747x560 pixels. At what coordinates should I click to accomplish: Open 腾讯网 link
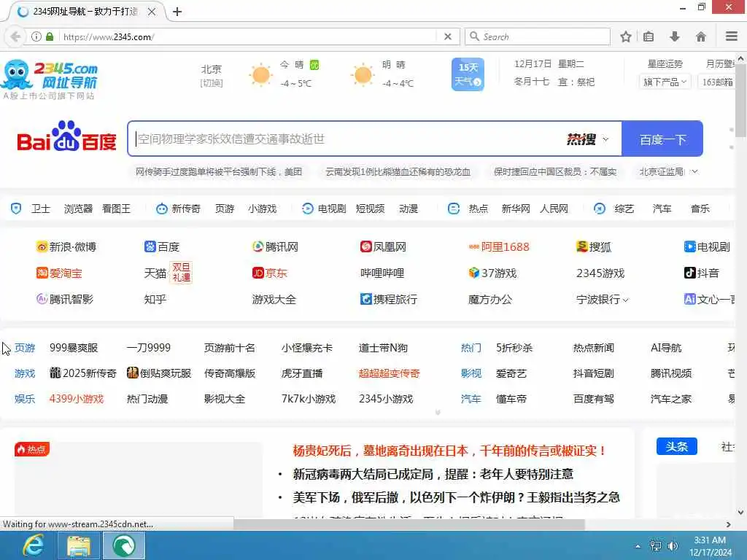click(x=275, y=246)
